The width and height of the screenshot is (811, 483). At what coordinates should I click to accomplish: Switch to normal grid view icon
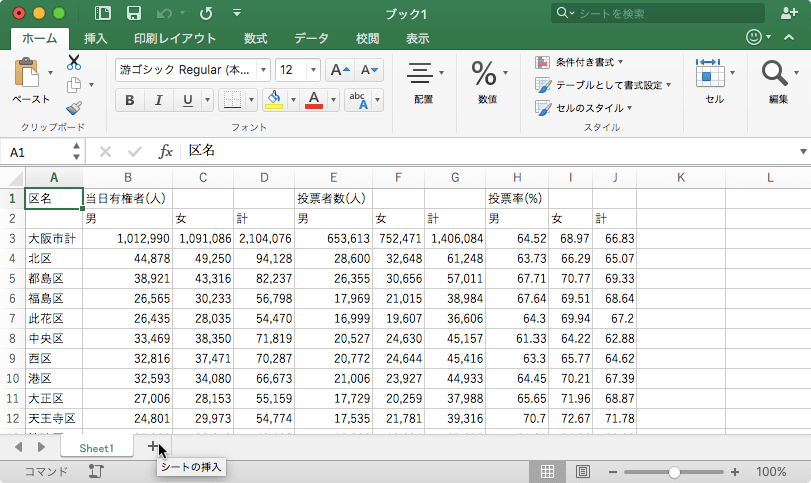547,471
